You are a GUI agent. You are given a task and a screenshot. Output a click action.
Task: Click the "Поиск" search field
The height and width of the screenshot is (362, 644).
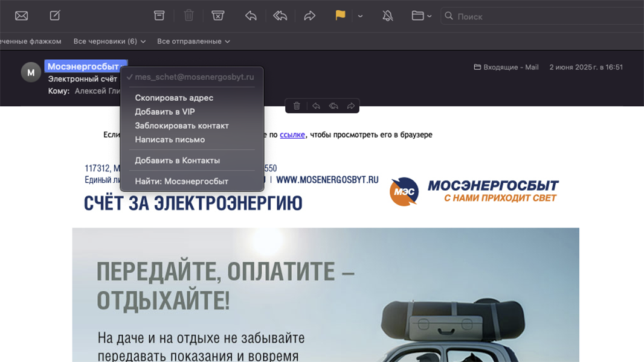coord(544,16)
